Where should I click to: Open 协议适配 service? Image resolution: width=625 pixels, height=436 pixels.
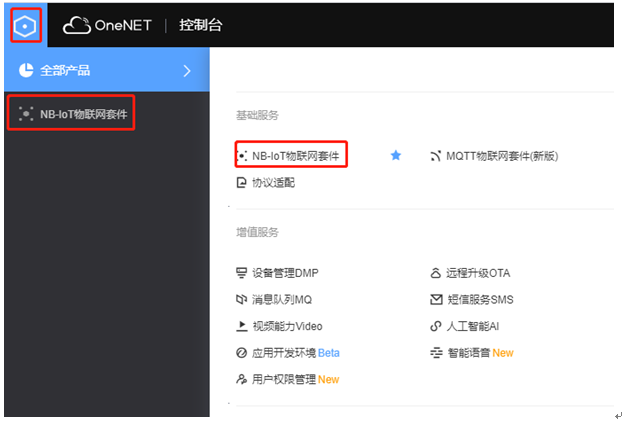273,183
